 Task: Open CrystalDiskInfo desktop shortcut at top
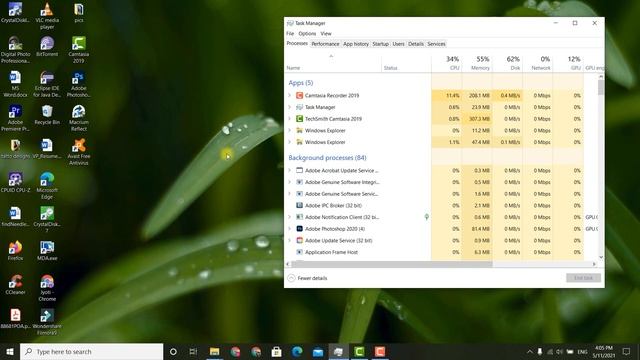tap(15, 12)
